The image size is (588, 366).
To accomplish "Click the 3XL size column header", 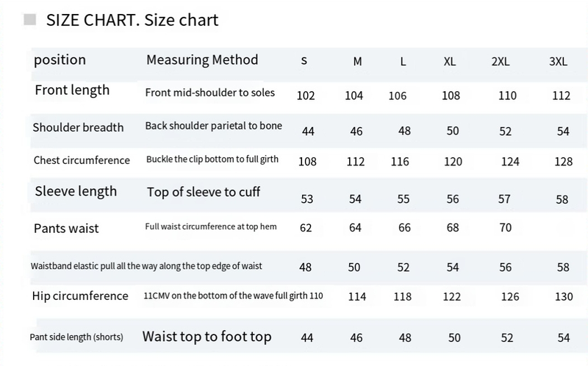I will (558, 62).
